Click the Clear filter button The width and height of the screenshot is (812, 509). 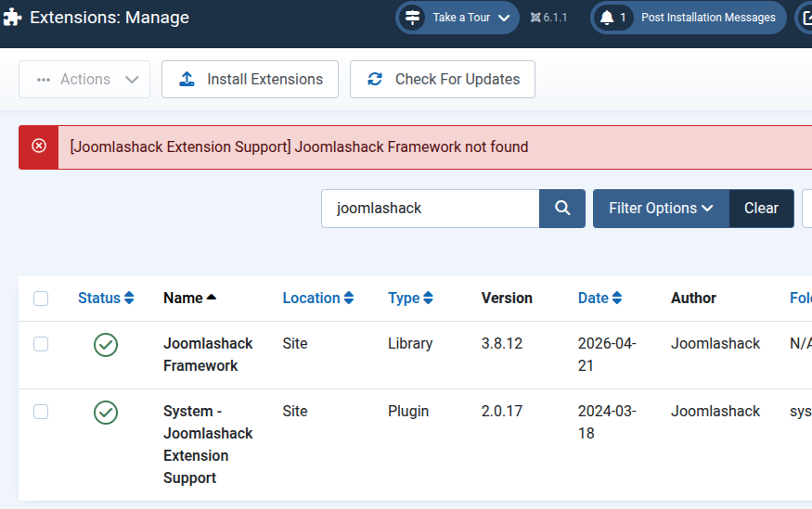pyautogui.click(x=761, y=209)
